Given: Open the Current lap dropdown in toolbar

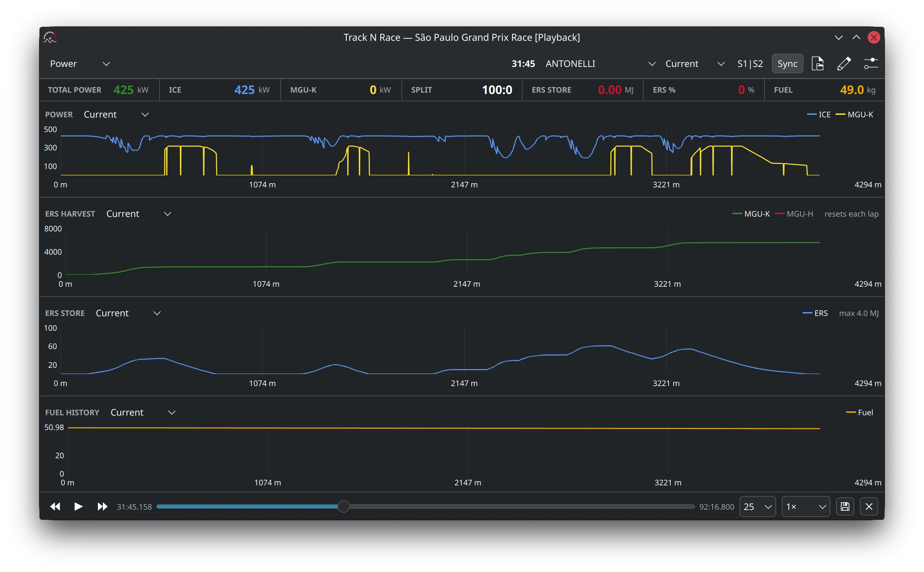Looking at the screenshot, I should 695,63.
